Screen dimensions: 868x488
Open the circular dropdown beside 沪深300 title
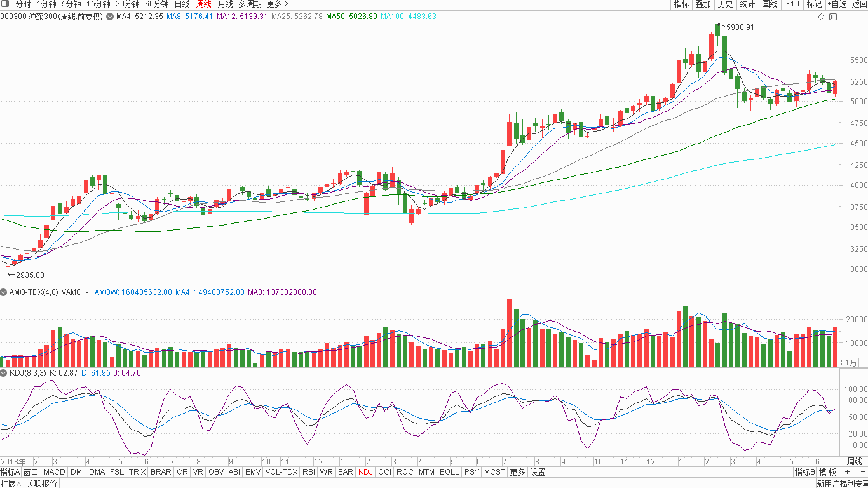click(x=110, y=16)
